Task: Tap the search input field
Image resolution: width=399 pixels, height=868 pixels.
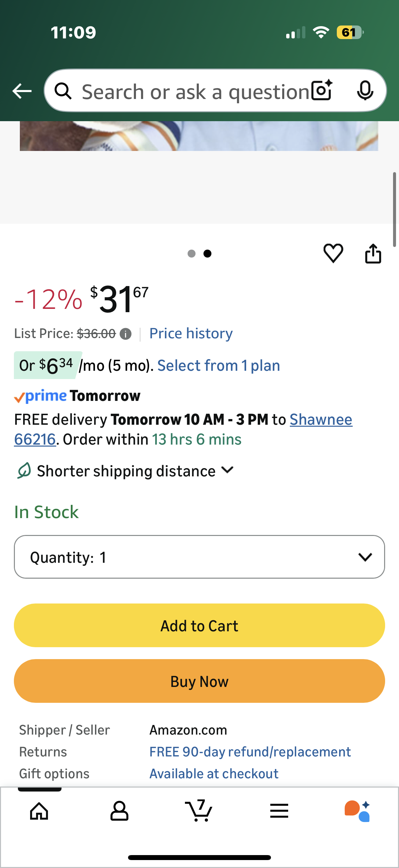Action: click(195, 91)
